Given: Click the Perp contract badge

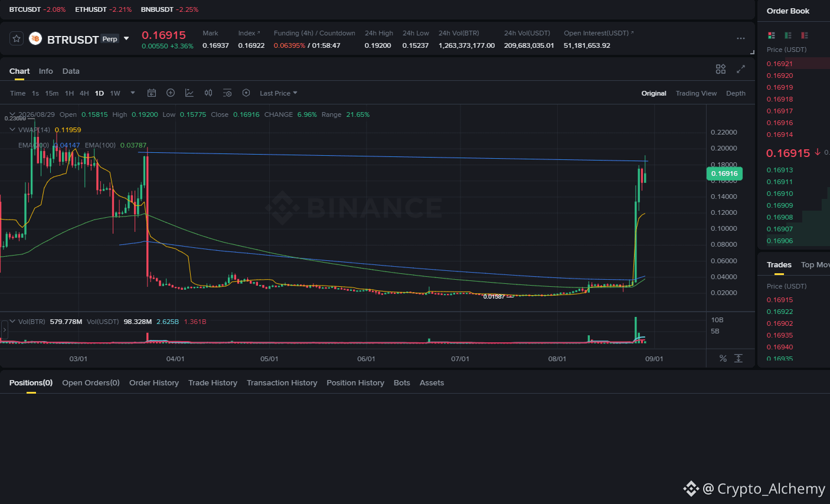Looking at the screenshot, I should pos(110,39).
